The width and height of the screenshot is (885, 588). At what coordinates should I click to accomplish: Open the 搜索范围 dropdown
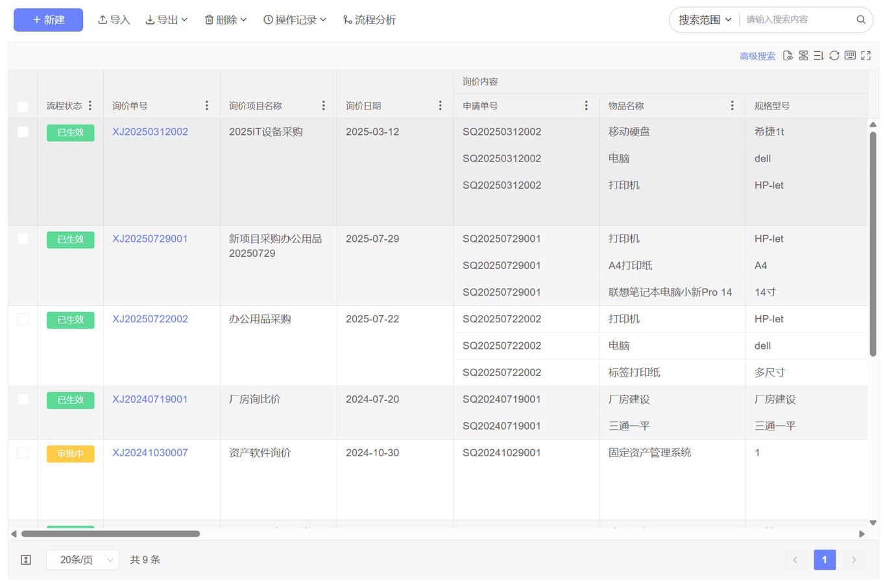[705, 20]
